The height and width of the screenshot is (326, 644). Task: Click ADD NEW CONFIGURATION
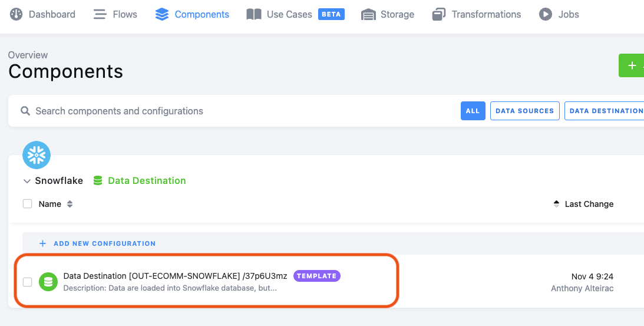click(x=97, y=243)
